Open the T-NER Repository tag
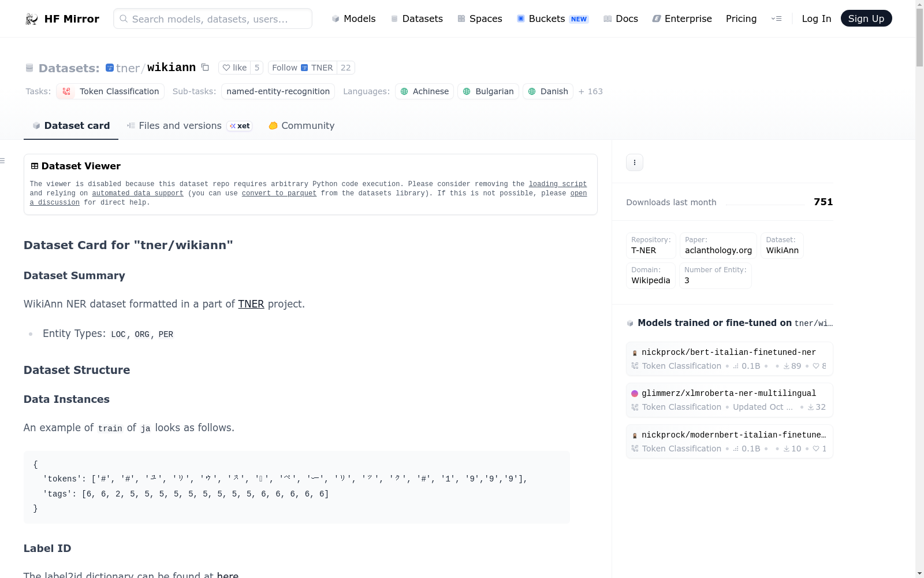The height and width of the screenshot is (578, 924). [651, 246]
